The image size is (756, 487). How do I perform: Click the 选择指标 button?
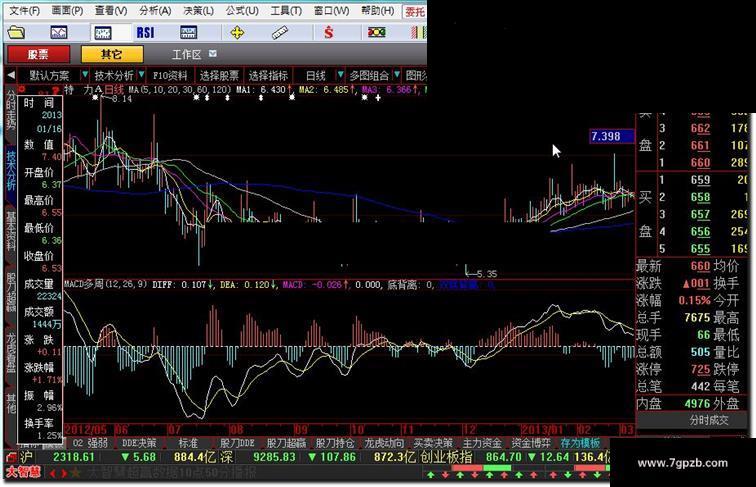coord(269,75)
